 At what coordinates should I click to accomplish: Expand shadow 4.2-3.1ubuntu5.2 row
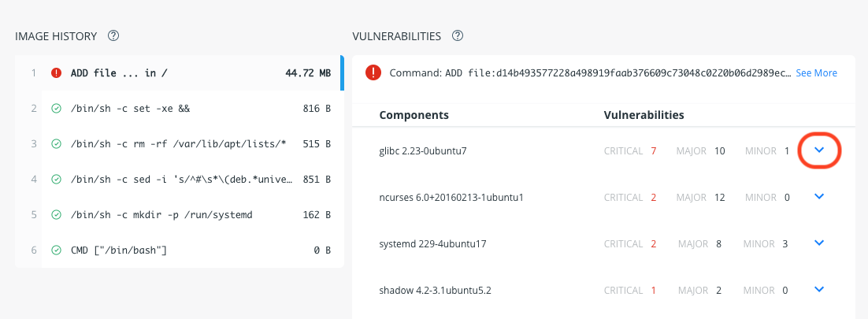(819, 290)
